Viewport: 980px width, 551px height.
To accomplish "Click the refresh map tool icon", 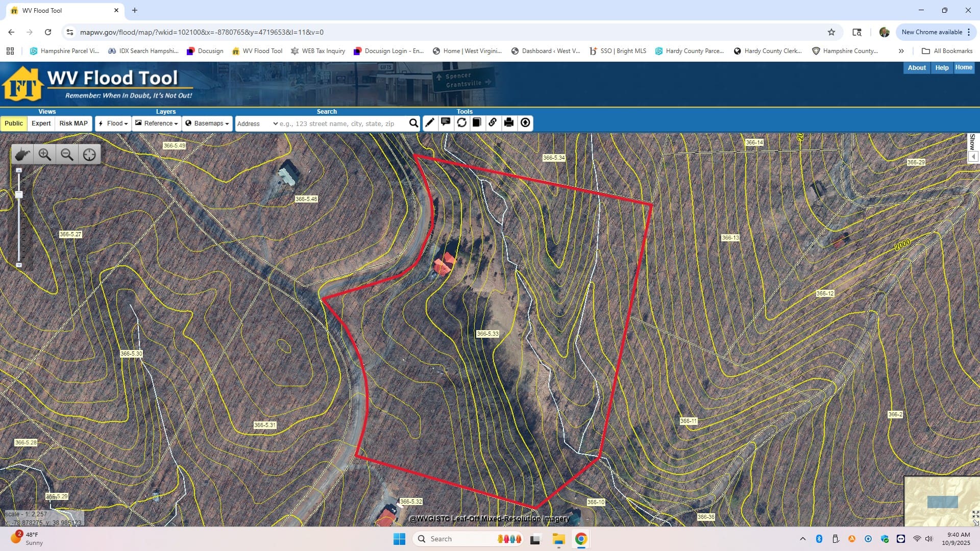I will click(x=461, y=123).
